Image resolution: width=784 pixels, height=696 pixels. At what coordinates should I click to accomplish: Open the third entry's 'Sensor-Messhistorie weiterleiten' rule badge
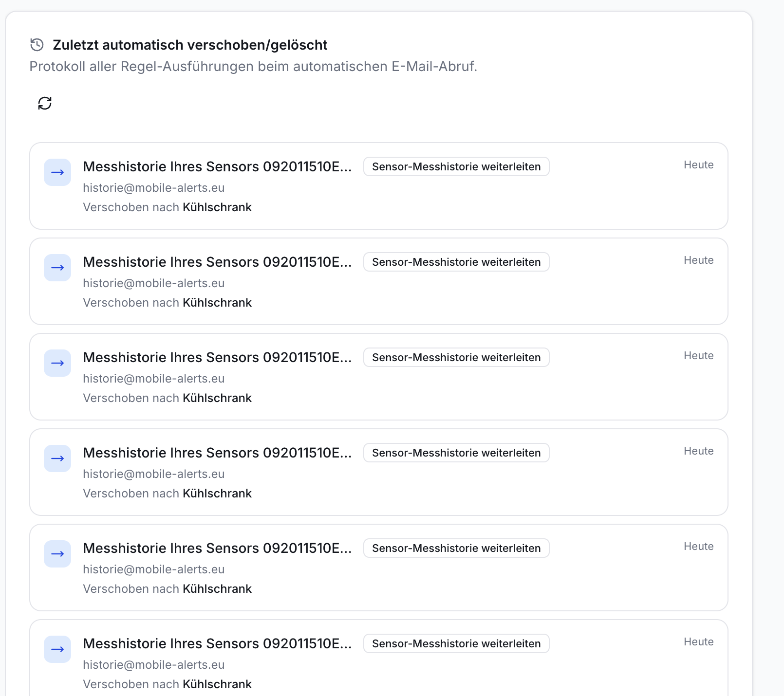pyautogui.click(x=456, y=357)
